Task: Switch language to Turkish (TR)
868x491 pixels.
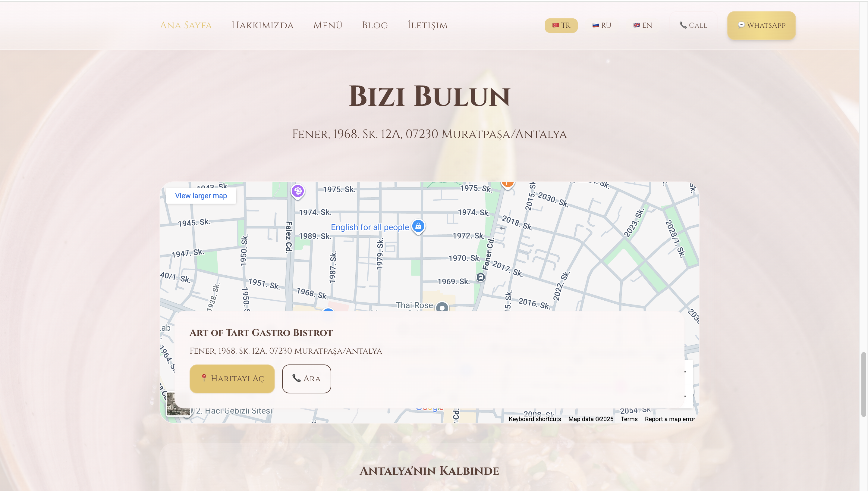Action: pyautogui.click(x=561, y=25)
